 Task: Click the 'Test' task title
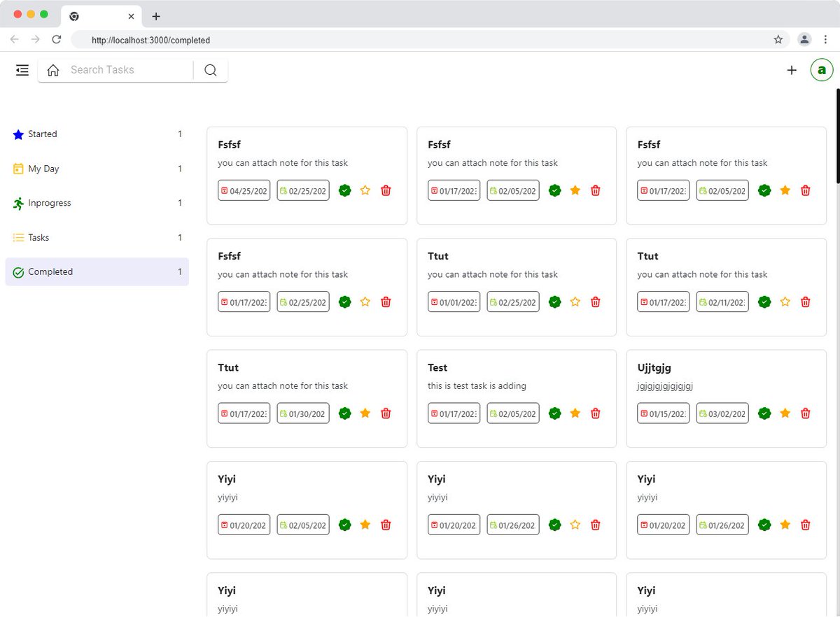point(437,368)
